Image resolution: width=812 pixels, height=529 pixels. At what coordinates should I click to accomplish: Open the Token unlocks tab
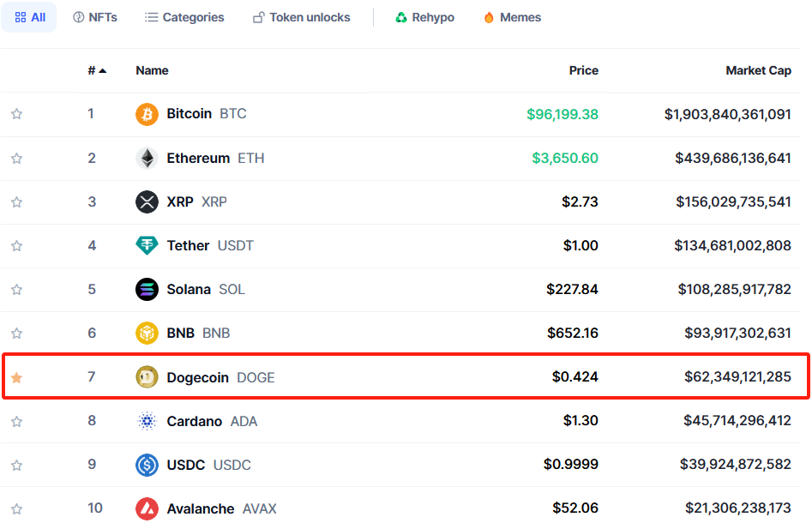pos(302,17)
